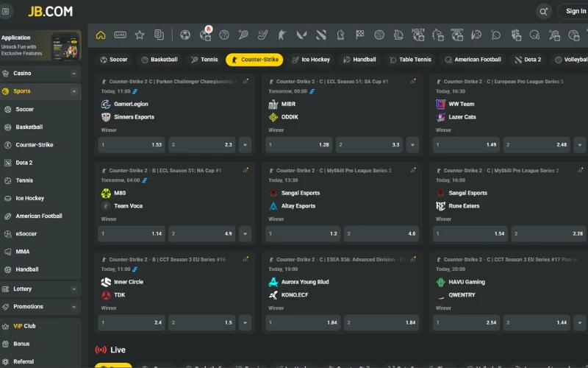The width and height of the screenshot is (588, 368).
Task: Open the LIVE events icon
Action: click(120, 35)
